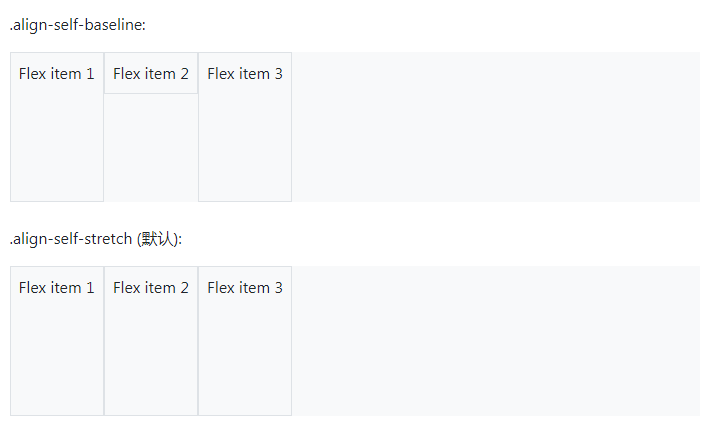Click Flex item 3 in the baseline example
Screen dimensions: 714x430
tap(245, 127)
